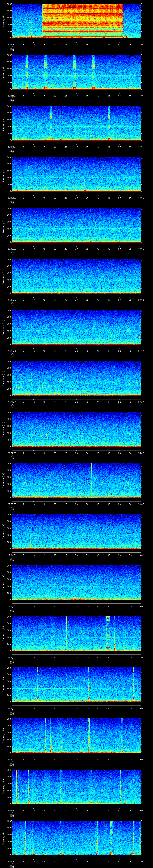Click the loud red broadband noise block in 22:14 spectrogram
Screen dimensions: 153x868
(x=82, y=20)
